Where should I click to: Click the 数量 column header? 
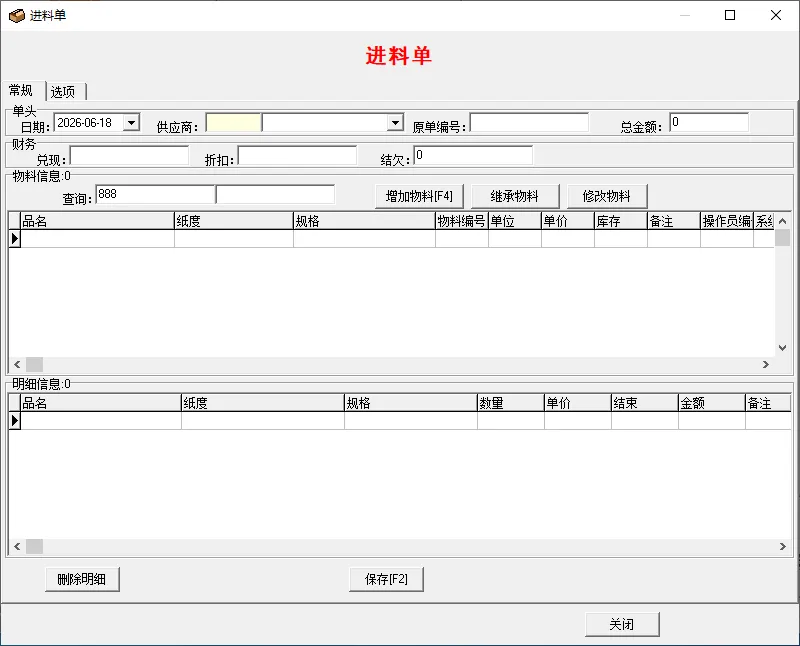[511, 403]
